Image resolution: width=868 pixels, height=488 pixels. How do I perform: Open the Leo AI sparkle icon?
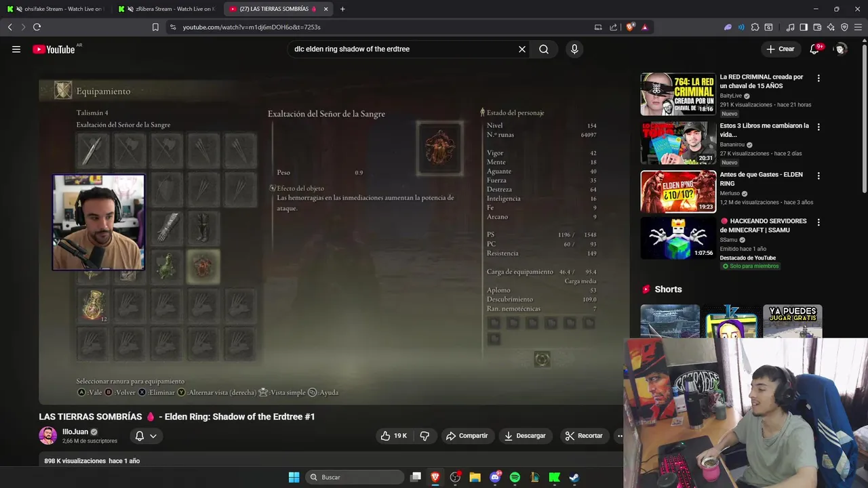(x=831, y=27)
